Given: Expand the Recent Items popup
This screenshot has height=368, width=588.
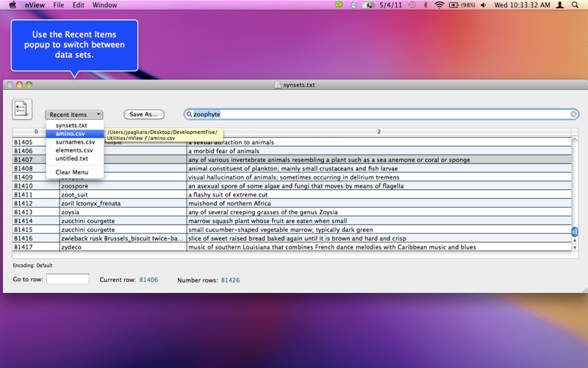Looking at the screenshot, I should (74, 115).
